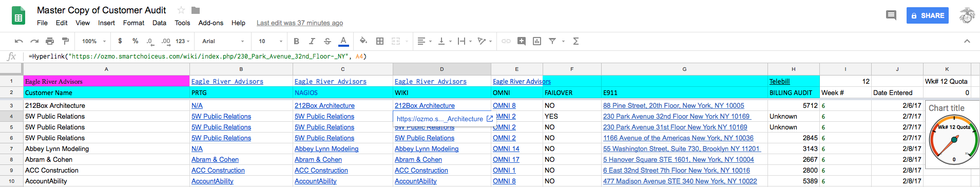Open the account avatar at top right
This screenshot has width=980, height=187.
click(x=967, y=15)
